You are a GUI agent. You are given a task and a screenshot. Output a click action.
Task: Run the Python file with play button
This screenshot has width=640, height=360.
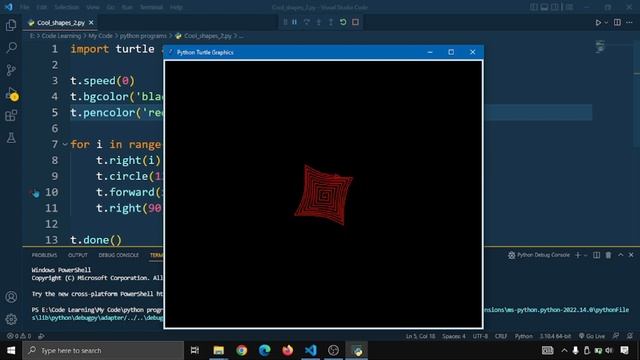(598, 22)
